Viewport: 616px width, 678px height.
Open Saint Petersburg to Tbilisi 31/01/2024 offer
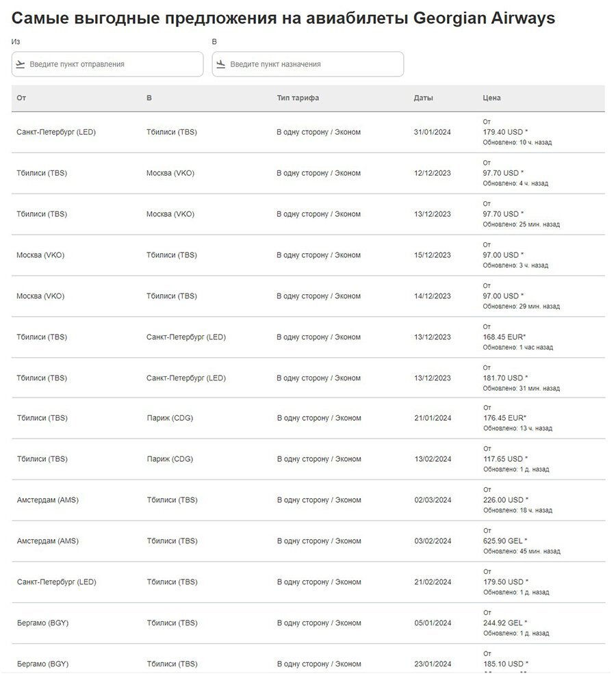tap(308, 132)
